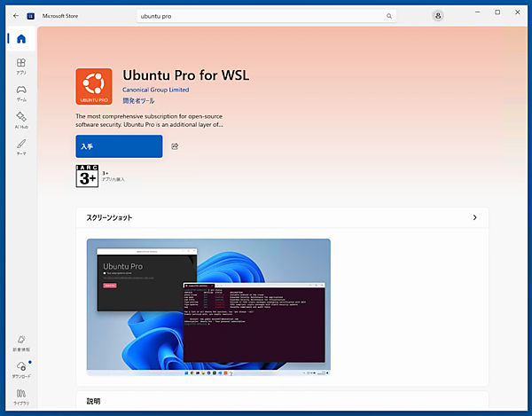This screenshot has height=416, width=532.
Task: Click the search magnifier icon
Action: 390,16
